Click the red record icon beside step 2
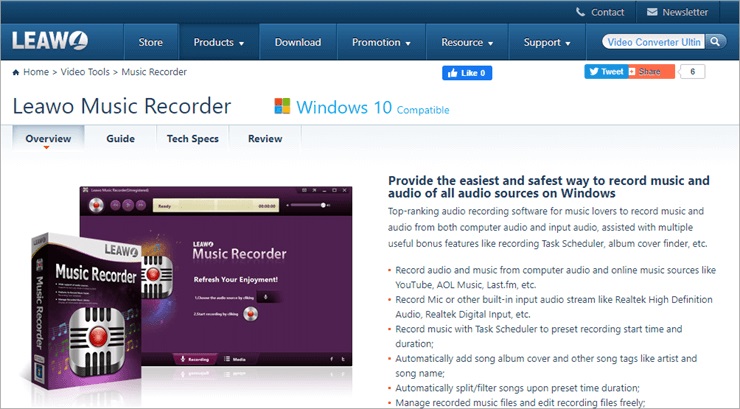The height and width of the screenshot is (409, 740). [x=251, y=313]
